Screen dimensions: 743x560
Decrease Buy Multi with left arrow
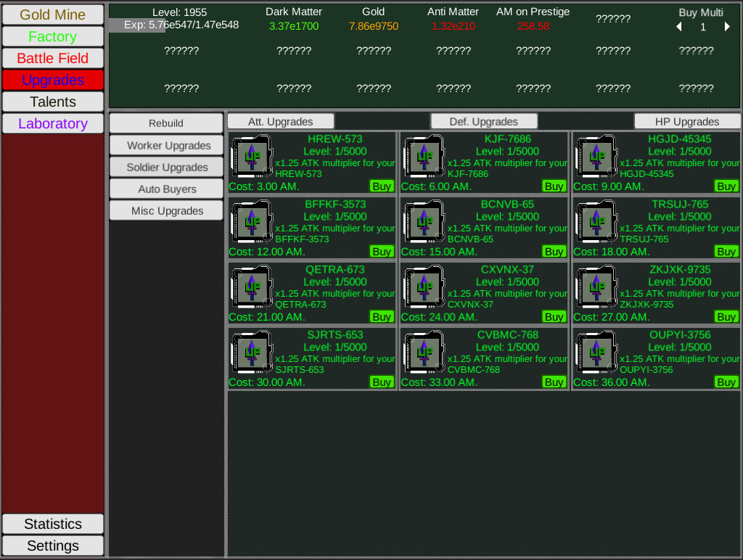[679, 27]
